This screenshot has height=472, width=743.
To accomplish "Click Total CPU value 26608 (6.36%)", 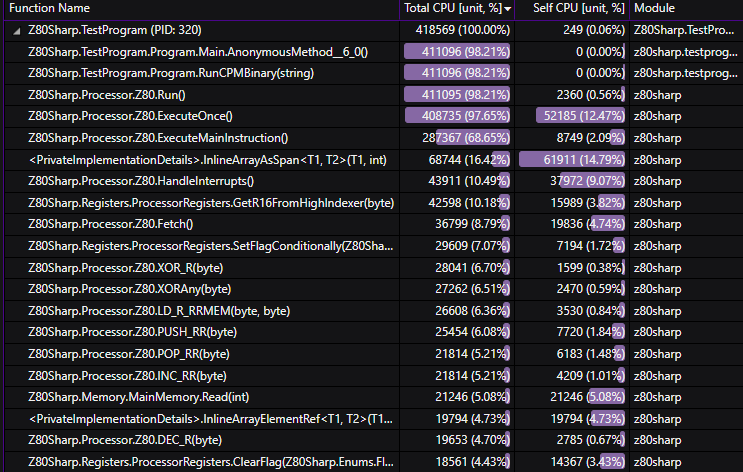I will 472,311.
